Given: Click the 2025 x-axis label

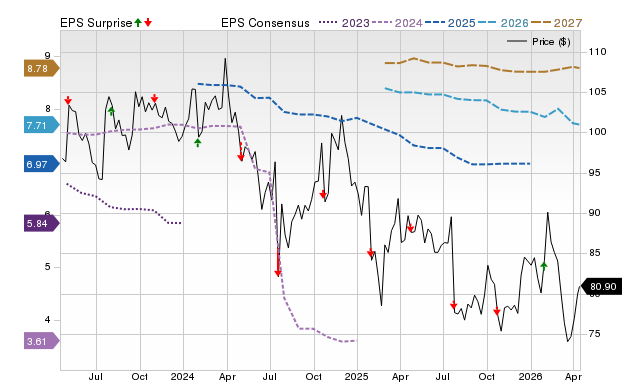Looking at the screenshot, I should coord(356,376).
